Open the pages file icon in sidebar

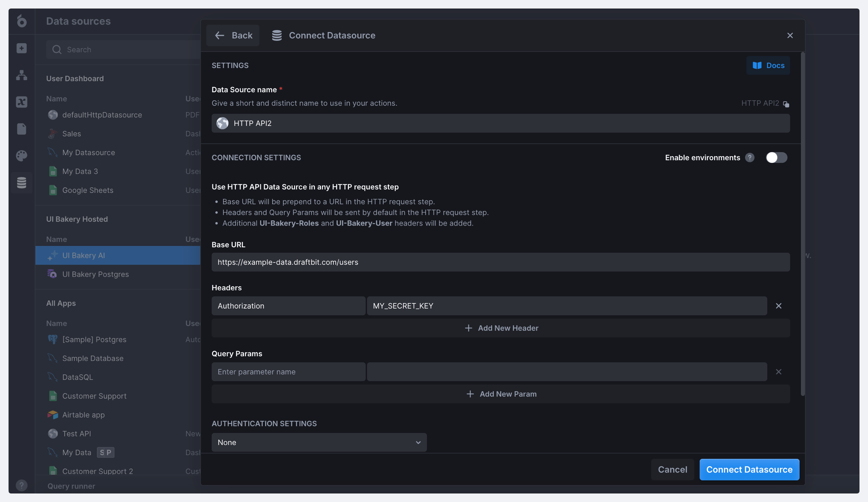pyautogui.click(x=22, y=129)
